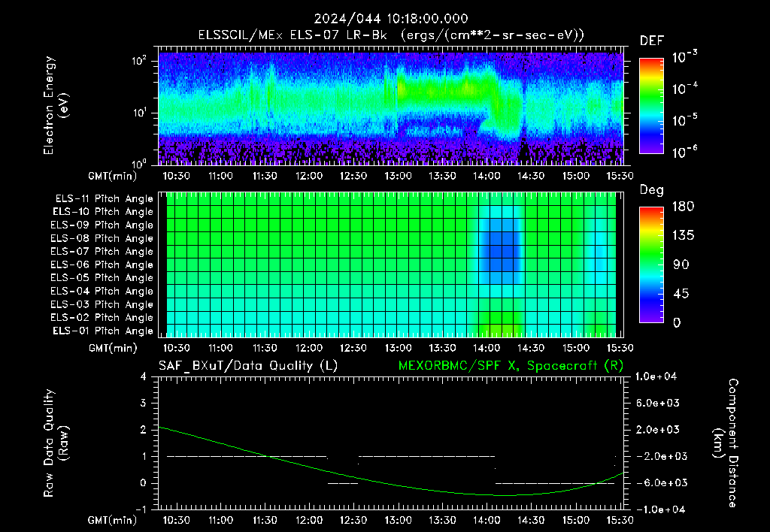Click the Electron Energy (eV) axis label

pyautogui.click(x=56, y=105)
